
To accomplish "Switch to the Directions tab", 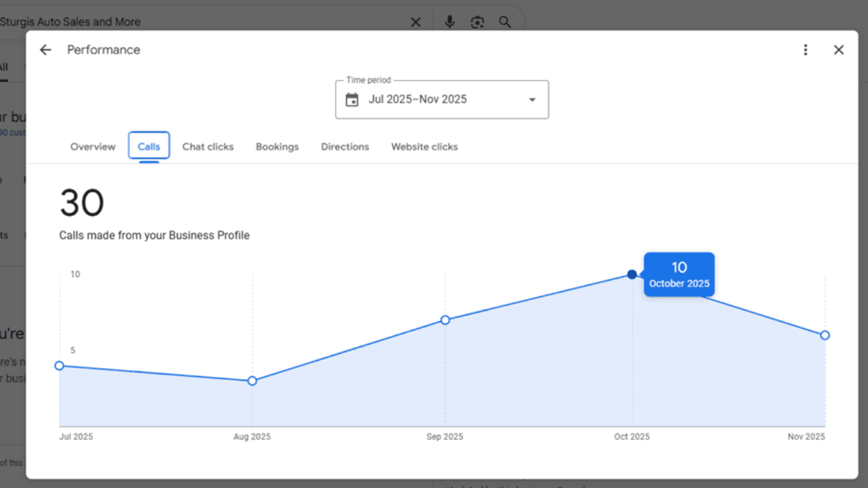I will [x=344, y=146].
